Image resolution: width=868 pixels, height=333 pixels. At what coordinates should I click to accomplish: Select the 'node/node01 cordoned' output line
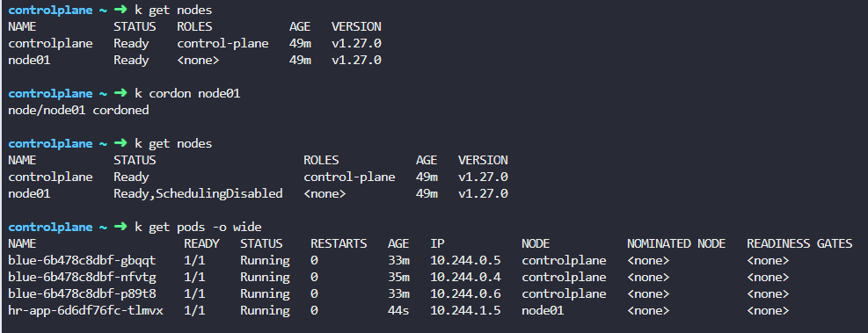78,110
